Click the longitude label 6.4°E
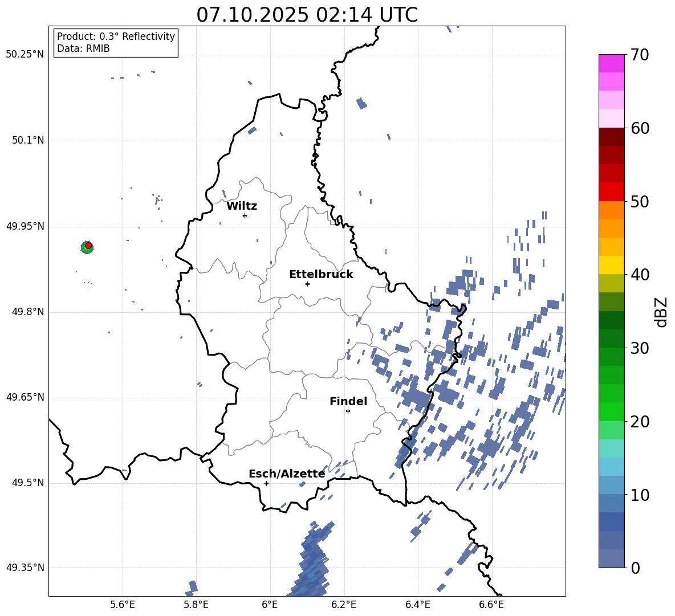Image resolution: width=675 pixels, height=616 pixels. point(417,605)
